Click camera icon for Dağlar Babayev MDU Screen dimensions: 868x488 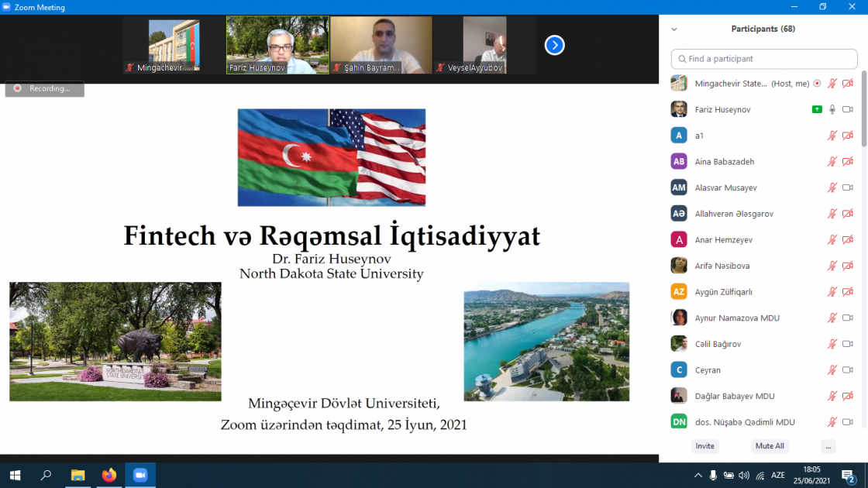[848, 396]
